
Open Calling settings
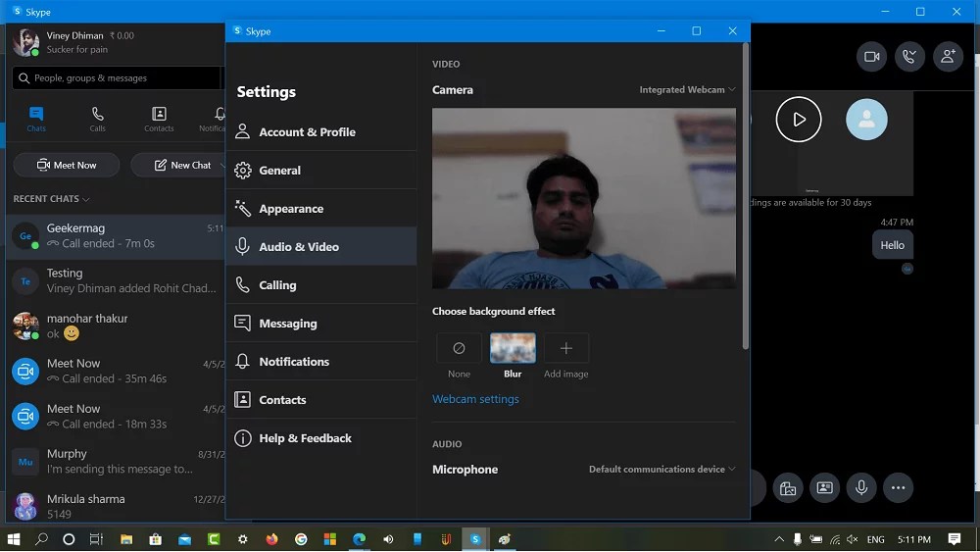(321, 285)
